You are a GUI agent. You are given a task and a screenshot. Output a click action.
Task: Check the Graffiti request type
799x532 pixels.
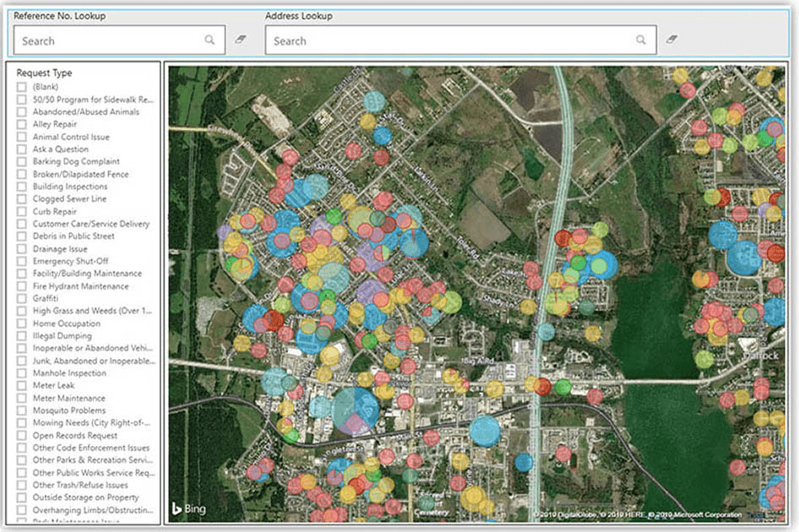click(21, 299)
